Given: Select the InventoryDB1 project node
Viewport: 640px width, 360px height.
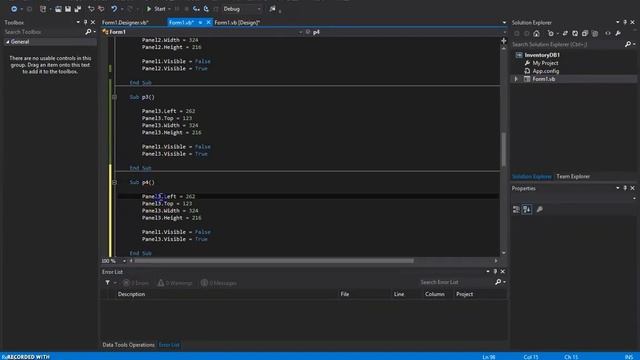Looking at the screenshot, I should coord(542,55).
